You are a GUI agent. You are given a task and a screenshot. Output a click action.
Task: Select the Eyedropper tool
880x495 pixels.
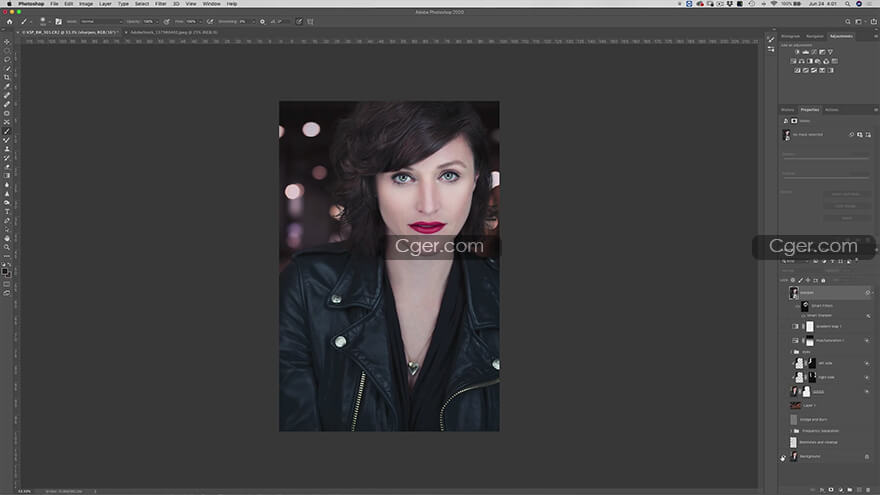pyautogui.click(x=7, y=86)
